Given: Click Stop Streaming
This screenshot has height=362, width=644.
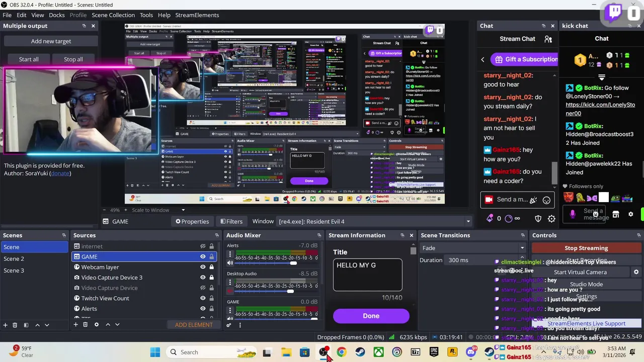Looking at the screenshot, I should 586,248.
